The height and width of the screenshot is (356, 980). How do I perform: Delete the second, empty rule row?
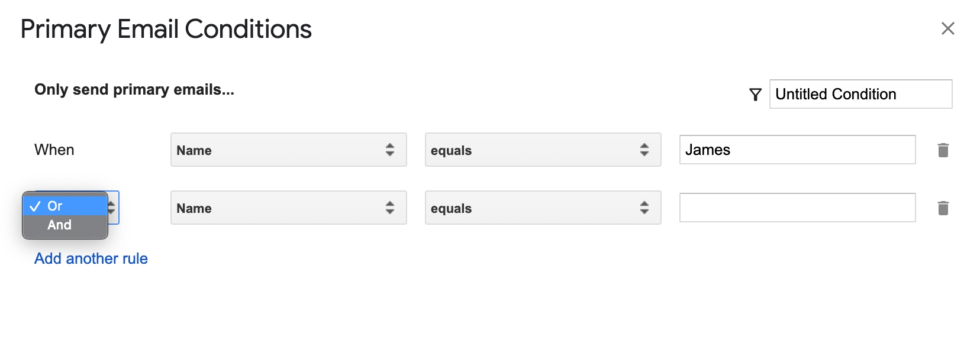pyautogui.click(x=943, y=208)
